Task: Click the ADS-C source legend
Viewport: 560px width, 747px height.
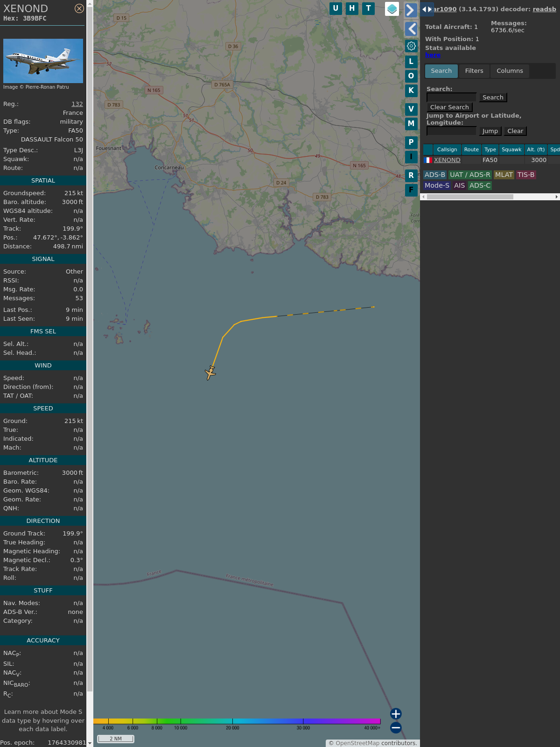Action: tap(480, 185)
